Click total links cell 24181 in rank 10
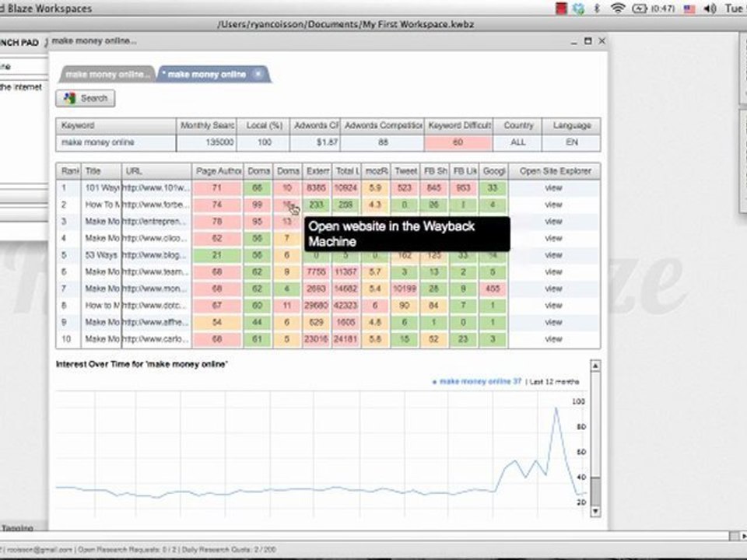This screenshot has width=747, height=560. (345, 339)
